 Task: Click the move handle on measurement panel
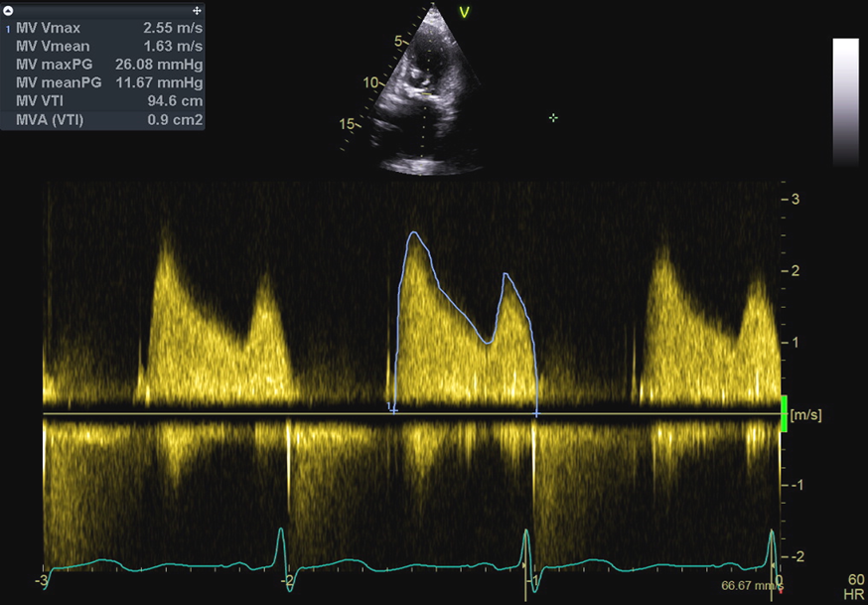[x=197, y=10]
